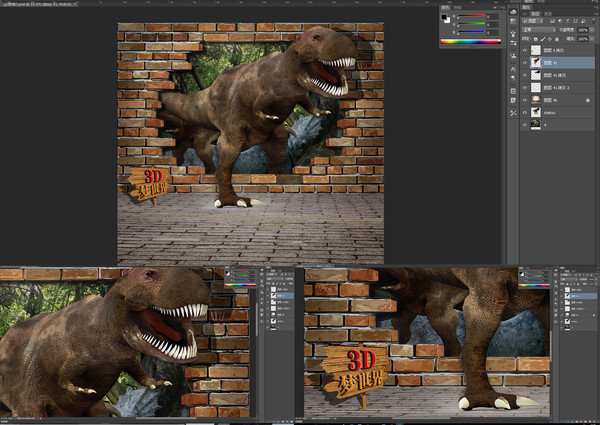Click lock image pixels brush icon
The image size is (600, 425).
pyautogui.click(x=543, y=39)
